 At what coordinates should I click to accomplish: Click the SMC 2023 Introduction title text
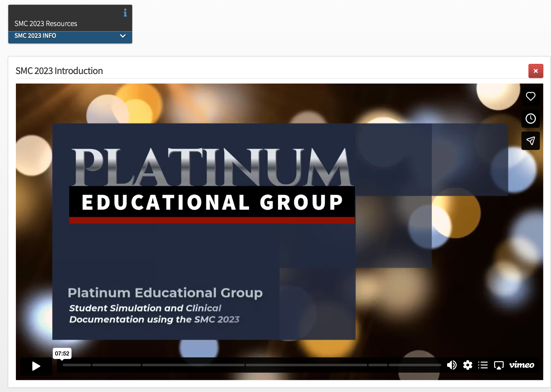[59, 71]
